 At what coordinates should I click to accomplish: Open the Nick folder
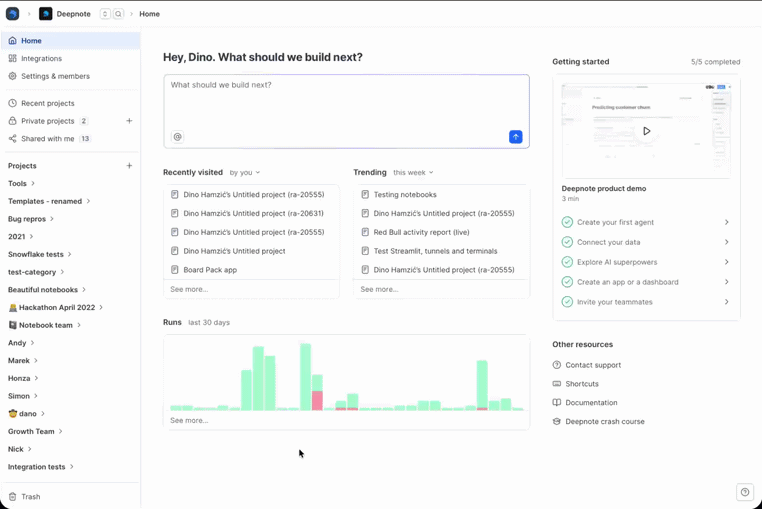click(x=19, y=449)
